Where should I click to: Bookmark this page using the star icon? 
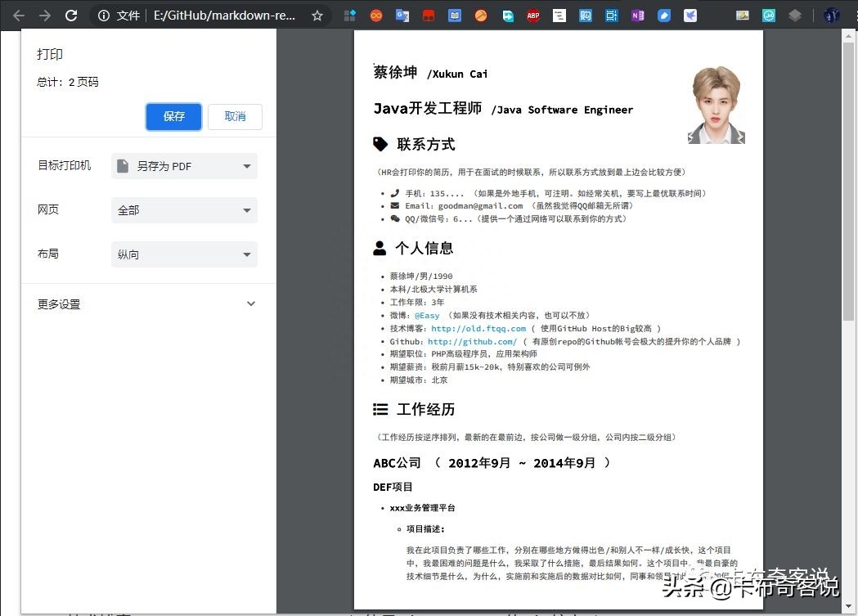(x=317, y=15)
